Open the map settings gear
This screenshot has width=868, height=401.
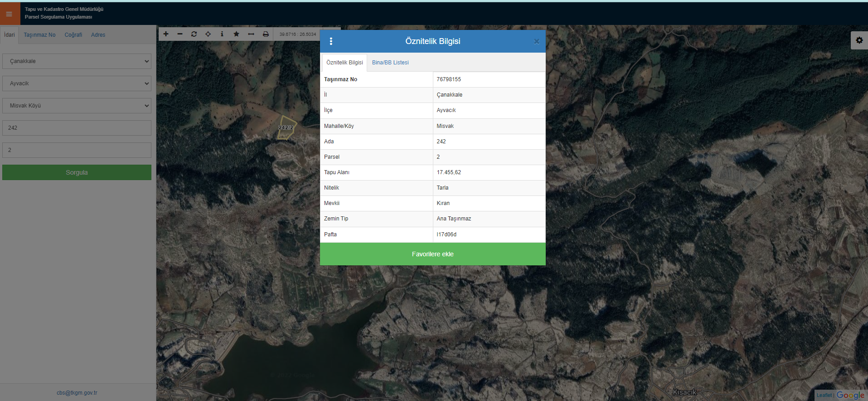click(859, 40)
